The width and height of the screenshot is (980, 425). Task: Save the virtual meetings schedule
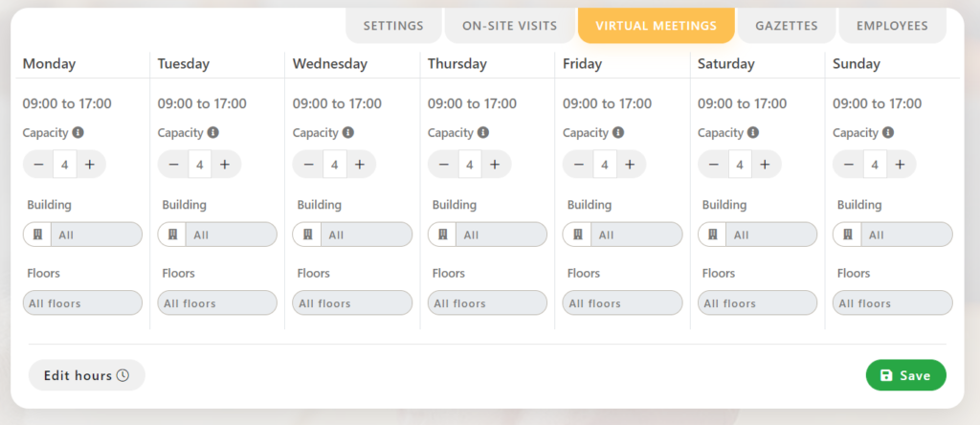tap(904, 375)
